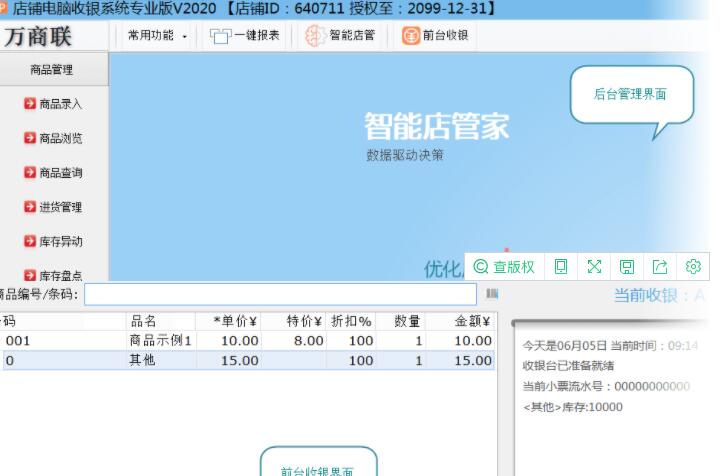Open 一键报表 one-click report
The height and width of the screenshot is (476, 723).
pyautogui.click(x=245, y=36)
